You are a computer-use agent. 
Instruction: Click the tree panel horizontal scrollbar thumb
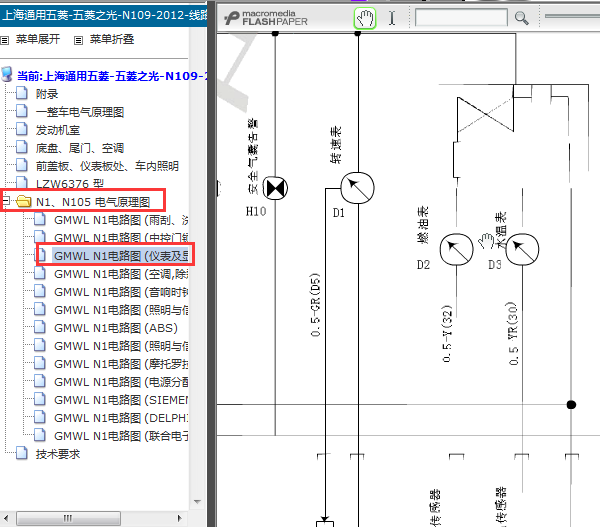(68, 519)
